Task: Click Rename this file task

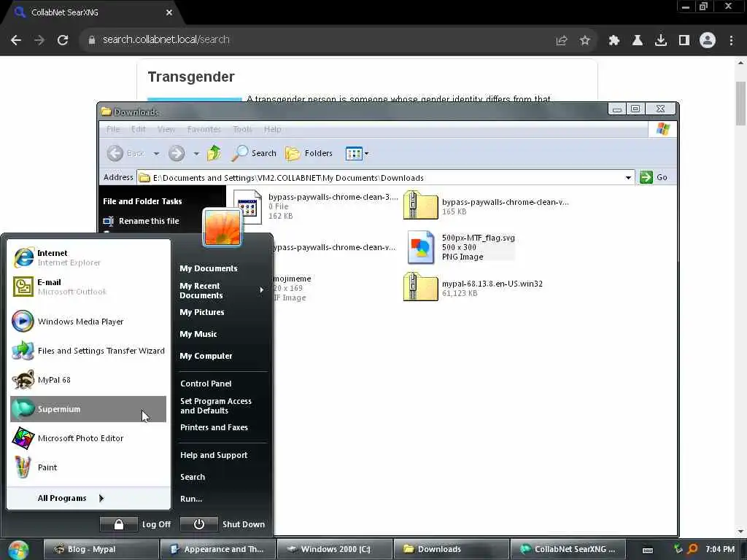Action: (x=141, y=221)
